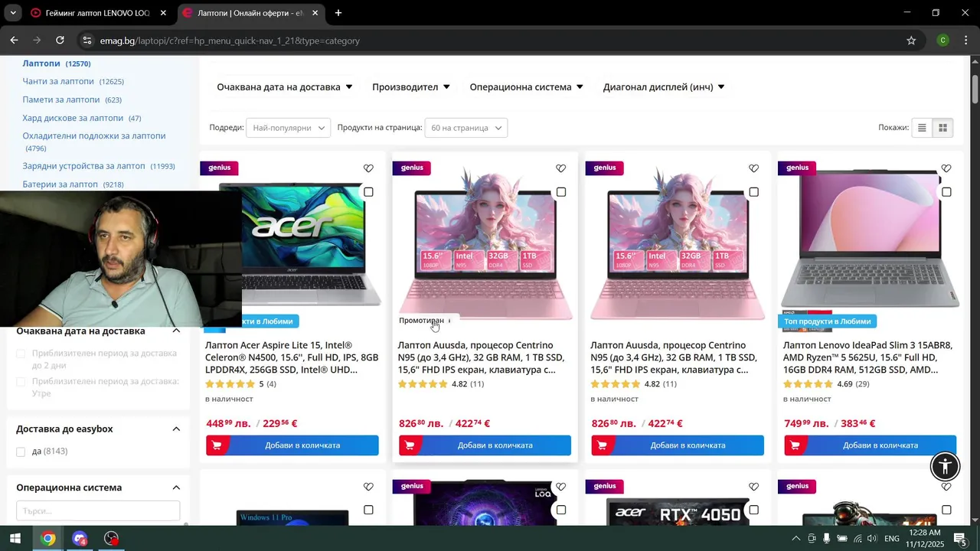Open Windows Start menu
Viewport: 980px width, 551px height.
pos(15,539)
